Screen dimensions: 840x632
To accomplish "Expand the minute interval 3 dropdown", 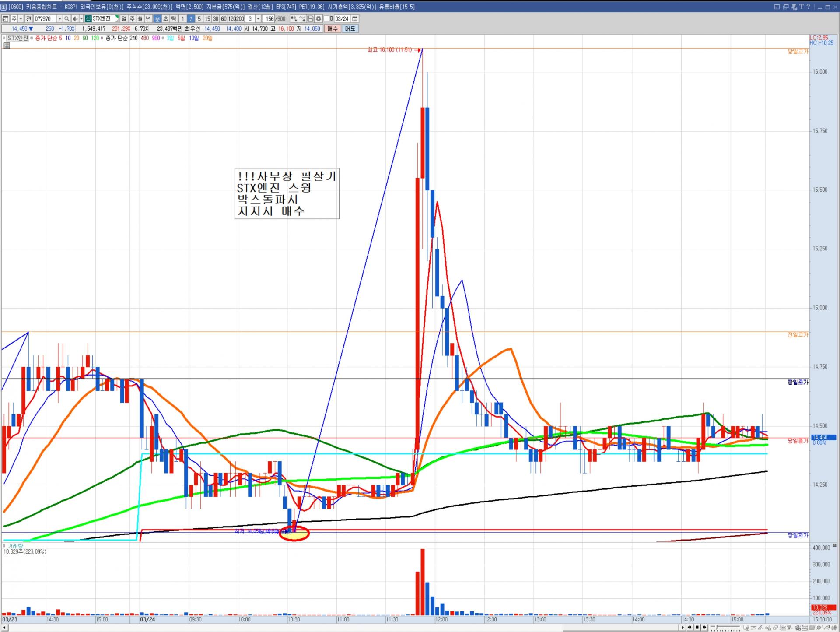I will point(258,19).
